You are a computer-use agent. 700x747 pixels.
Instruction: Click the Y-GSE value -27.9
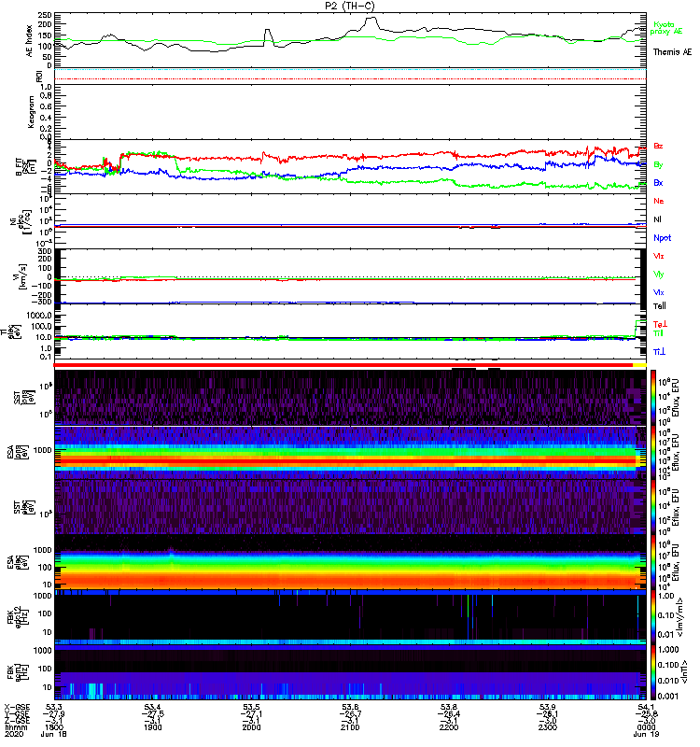coord(54,713)
